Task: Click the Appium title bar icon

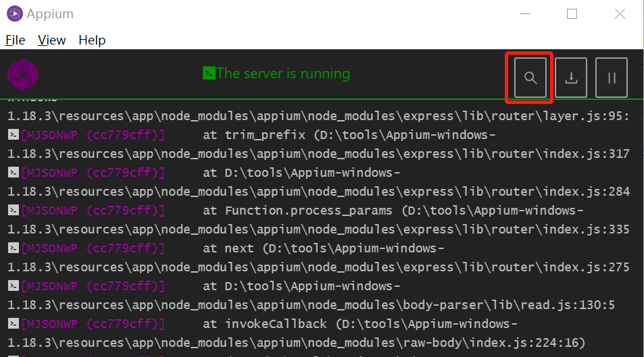Action: [15, 13]
